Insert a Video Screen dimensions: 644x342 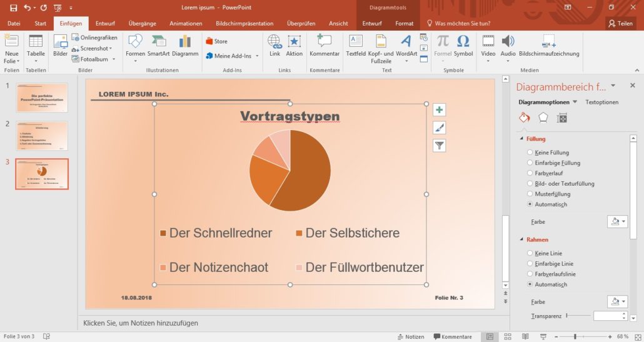pos(488,49)
